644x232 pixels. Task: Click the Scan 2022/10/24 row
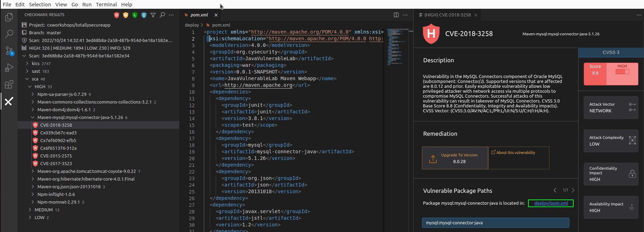(x=98, y=40)
